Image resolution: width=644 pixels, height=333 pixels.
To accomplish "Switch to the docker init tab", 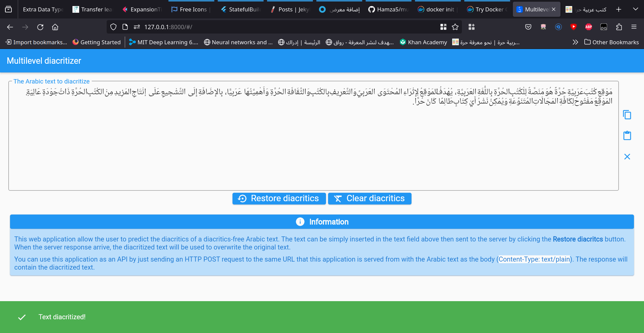I will point(438,9).
